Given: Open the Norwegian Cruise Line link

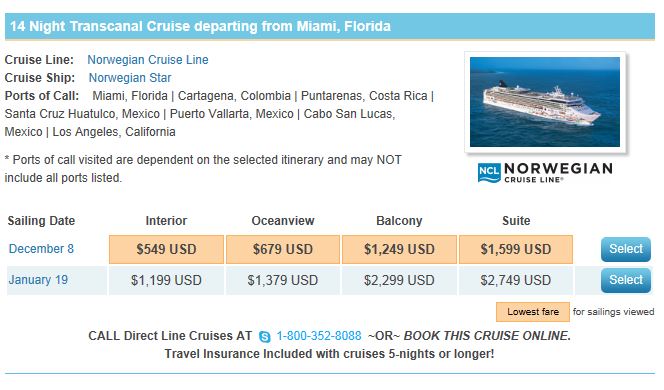Looking at the screenshot, I should point(148,60).
